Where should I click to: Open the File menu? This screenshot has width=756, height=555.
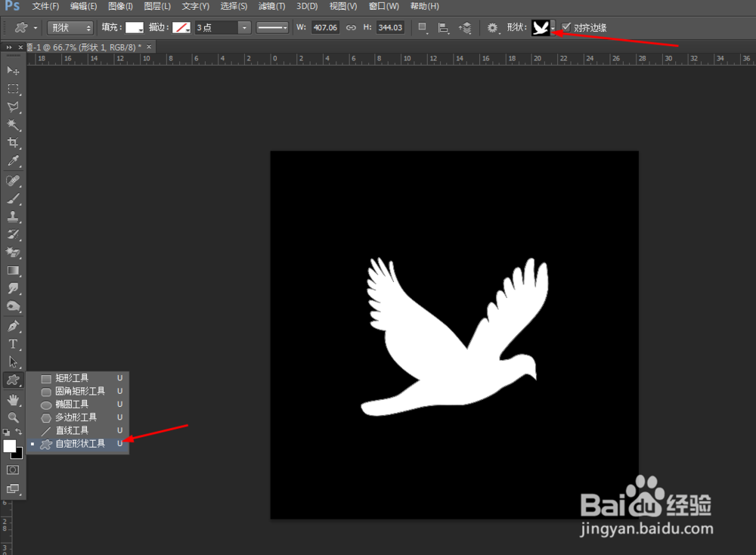(x=45, y=6)
